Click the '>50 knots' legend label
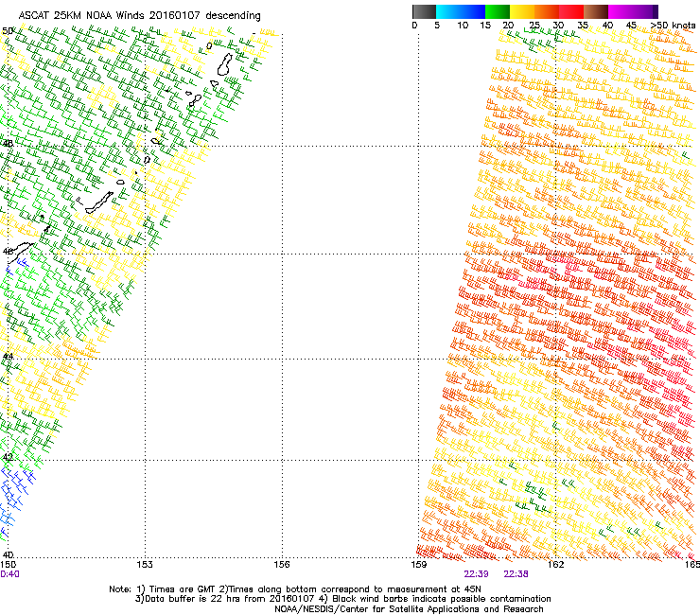The width and height of the screenshot is (700, 615). coord(673,26)
